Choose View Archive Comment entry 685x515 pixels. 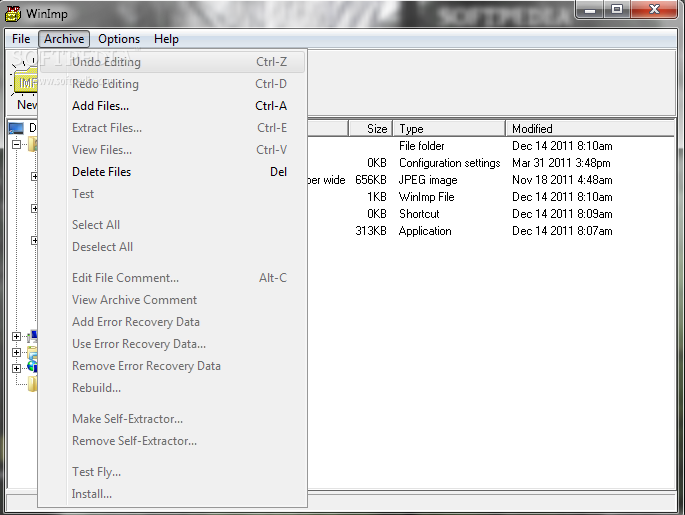click(172, 300)
